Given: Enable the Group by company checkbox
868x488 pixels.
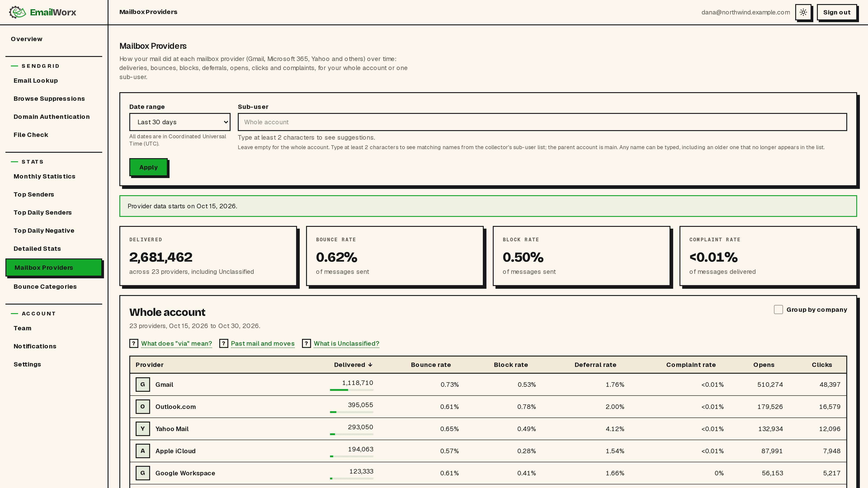Looking at the screenshot, I should [778, 310].
